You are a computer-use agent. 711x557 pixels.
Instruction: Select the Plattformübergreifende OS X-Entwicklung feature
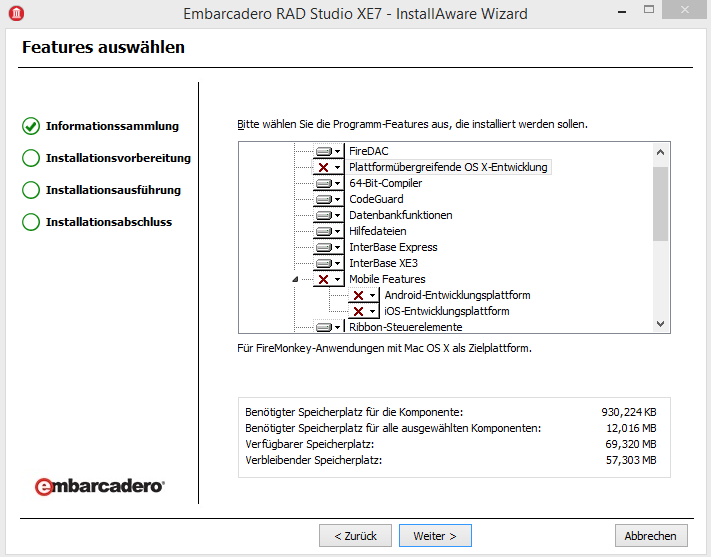pos(448,167)
